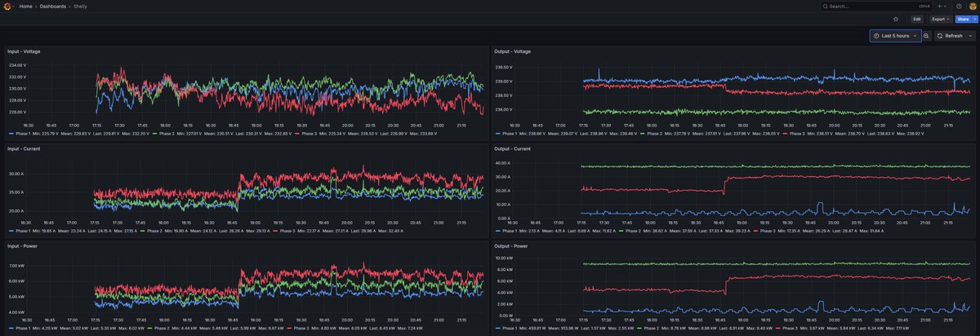Screen dimensions: 980x336
Task: Click the Edit dashboard button
Action: point(917,19)
